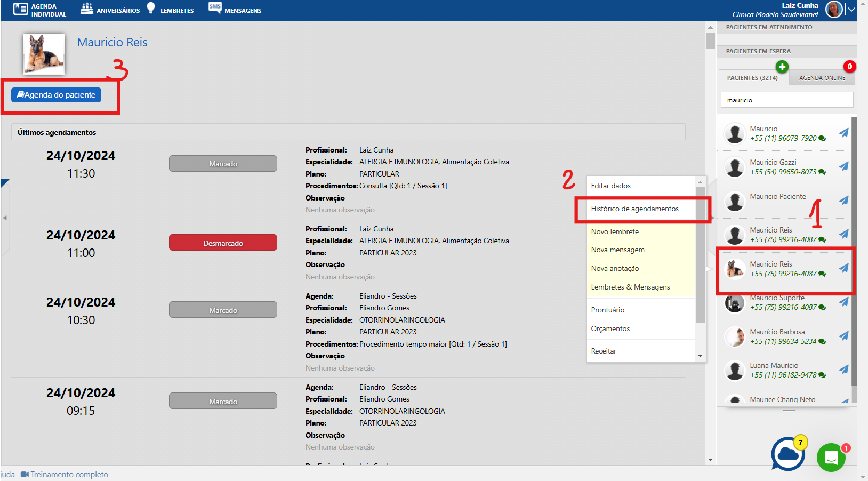Click the red Desmarcado status button
This screenshot has width=868, height=481.
[223, 243]
